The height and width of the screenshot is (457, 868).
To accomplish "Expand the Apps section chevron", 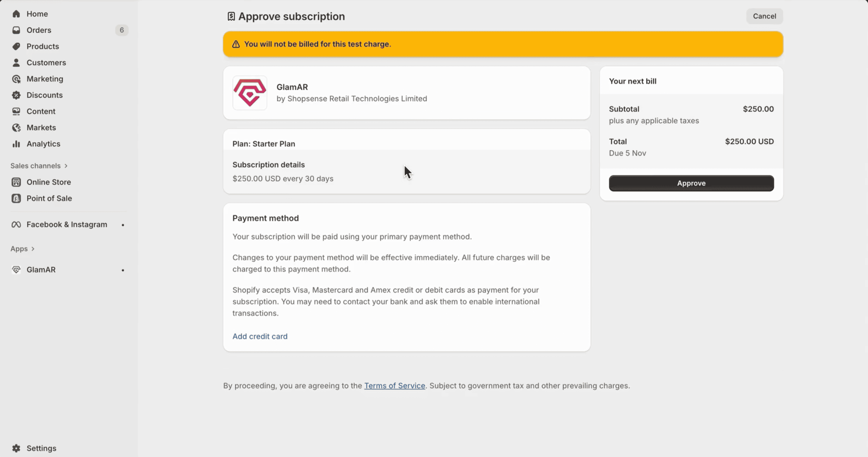I will pos(33,249).
